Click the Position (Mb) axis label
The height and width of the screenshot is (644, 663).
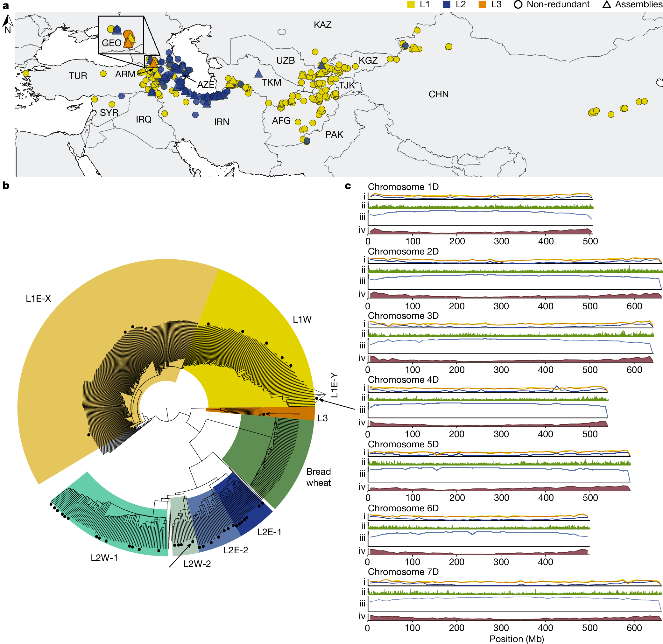pyautogui.click(x=517, y=639)
